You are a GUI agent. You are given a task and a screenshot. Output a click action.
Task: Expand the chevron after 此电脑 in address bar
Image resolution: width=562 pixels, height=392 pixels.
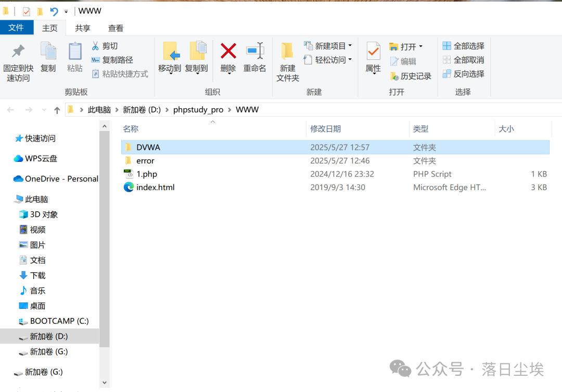point(117,110)
